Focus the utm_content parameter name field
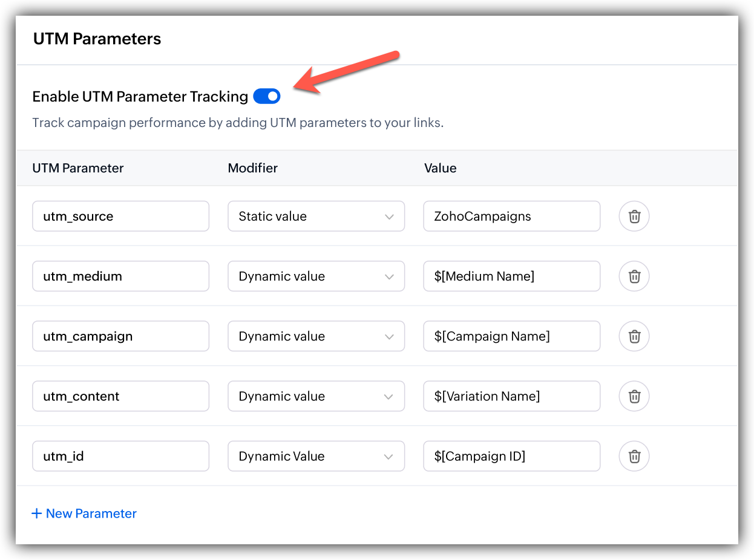The image size is (754, 560). [x=120, y=396]
